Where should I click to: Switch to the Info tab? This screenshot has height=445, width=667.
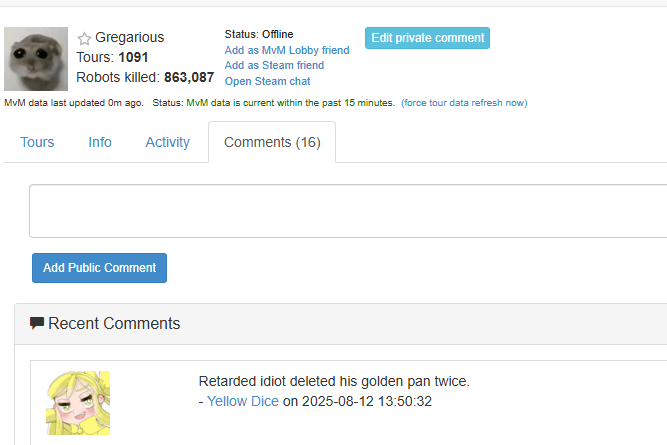click(x=100, y=142)
